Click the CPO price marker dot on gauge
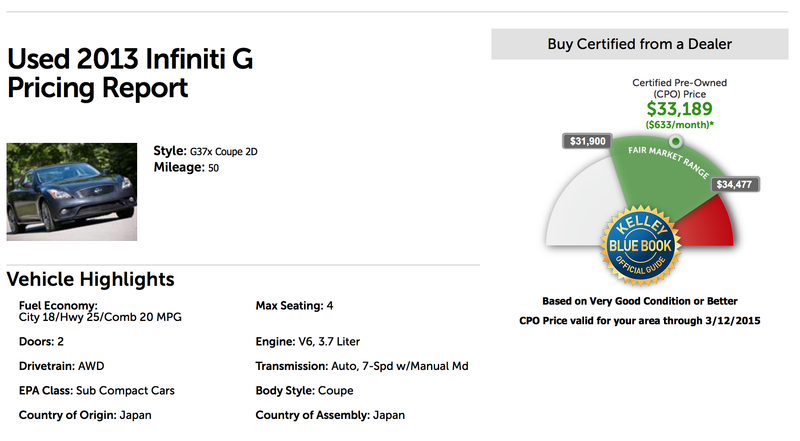 [x=676, y=141]
